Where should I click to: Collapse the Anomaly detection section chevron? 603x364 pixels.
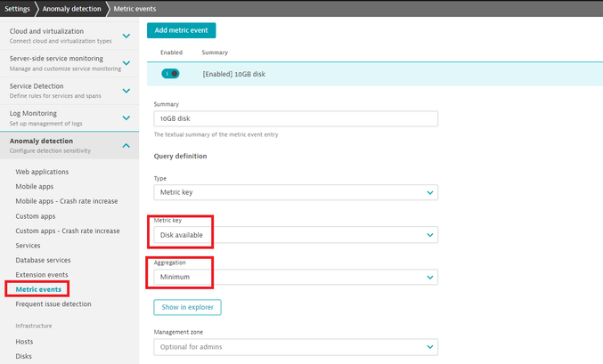pos(126,145)
